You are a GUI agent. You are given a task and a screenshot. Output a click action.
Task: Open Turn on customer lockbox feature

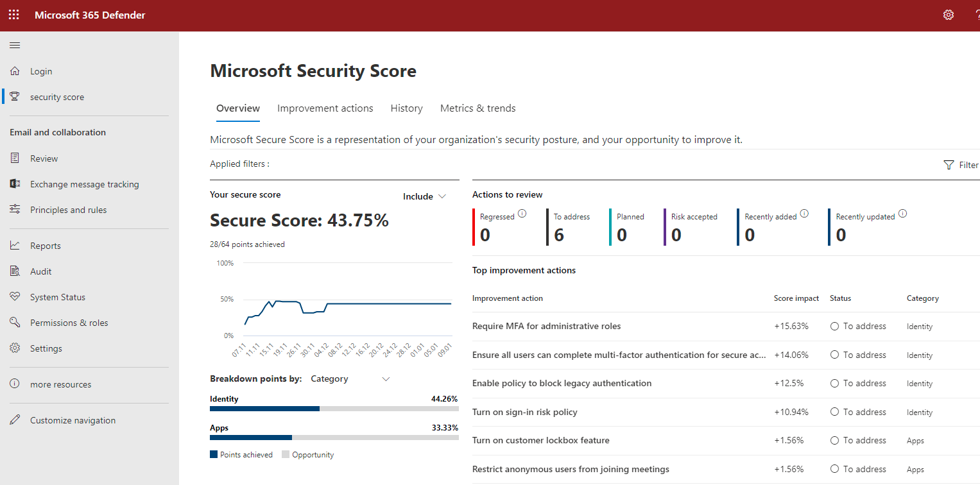541,440
